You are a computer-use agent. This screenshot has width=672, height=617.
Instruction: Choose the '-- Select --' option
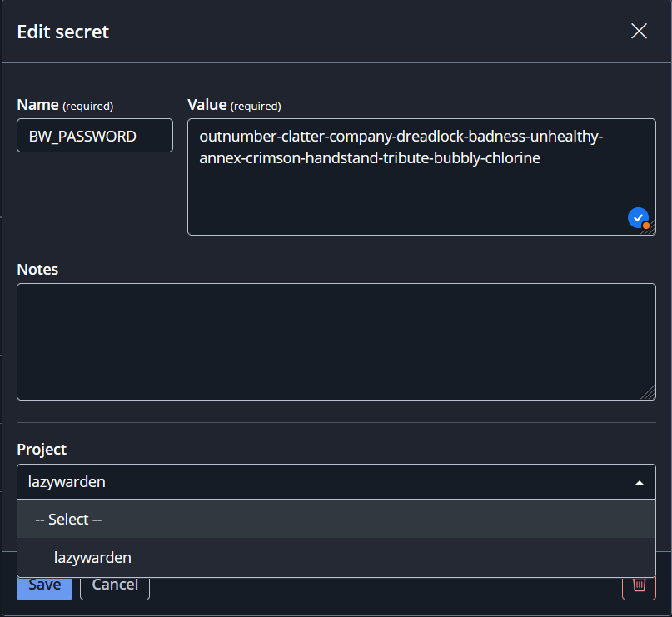click(336, 519)
